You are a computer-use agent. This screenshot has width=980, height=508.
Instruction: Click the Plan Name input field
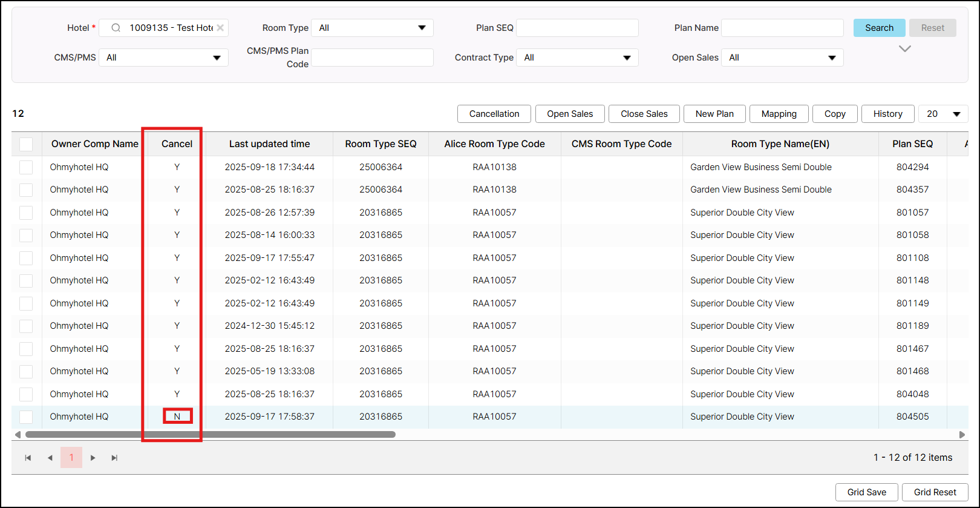click(782, 28)
